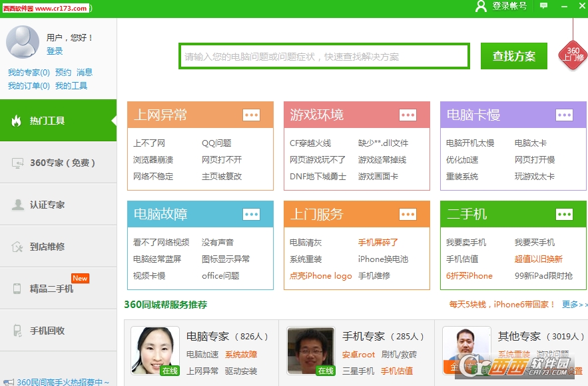
Task: Switch to the 到店维修 sidebar tab
Action: [47, 247]
